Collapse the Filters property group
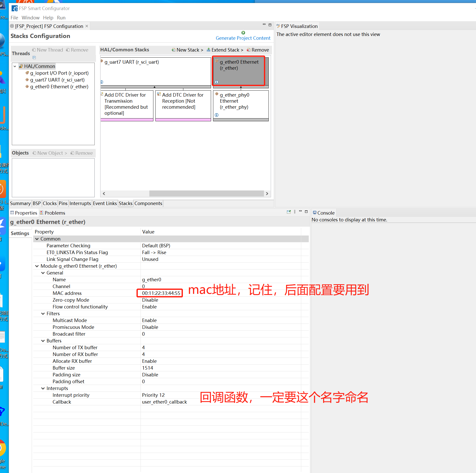Image resolution: width=476 pixels, height=473 pixels. [43, 313]
